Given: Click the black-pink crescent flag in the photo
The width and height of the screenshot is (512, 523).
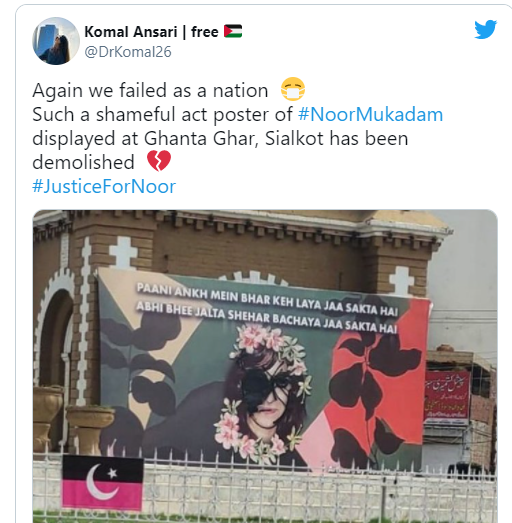Looking at the screenshot, I should pyautogui.click(x=102, y=482).
